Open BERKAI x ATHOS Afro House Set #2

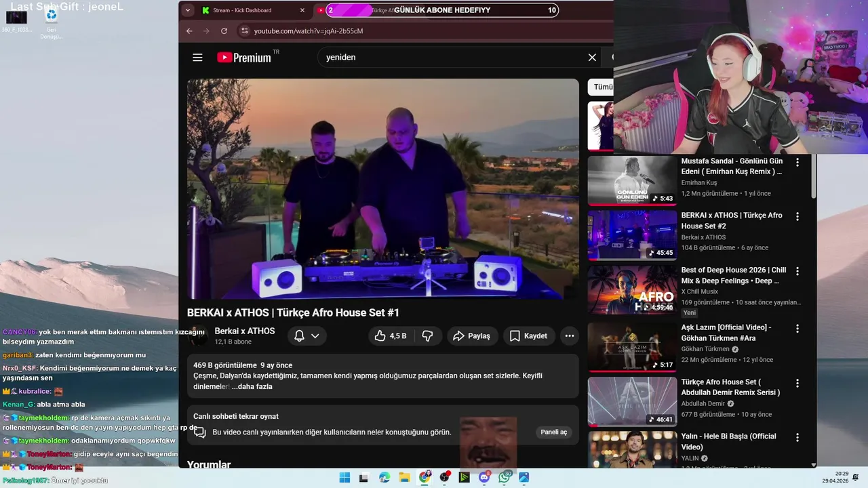(x=732, y=221)
